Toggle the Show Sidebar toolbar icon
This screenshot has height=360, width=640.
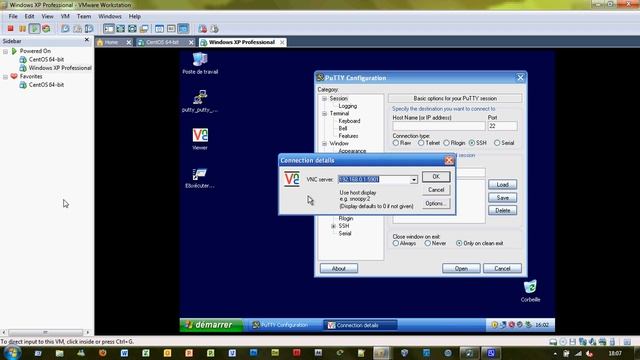tap(109, 29)
